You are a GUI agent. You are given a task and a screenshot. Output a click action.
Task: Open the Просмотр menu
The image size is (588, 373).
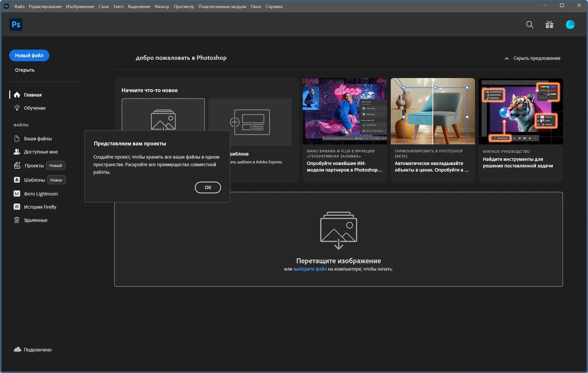click(184, 7)
